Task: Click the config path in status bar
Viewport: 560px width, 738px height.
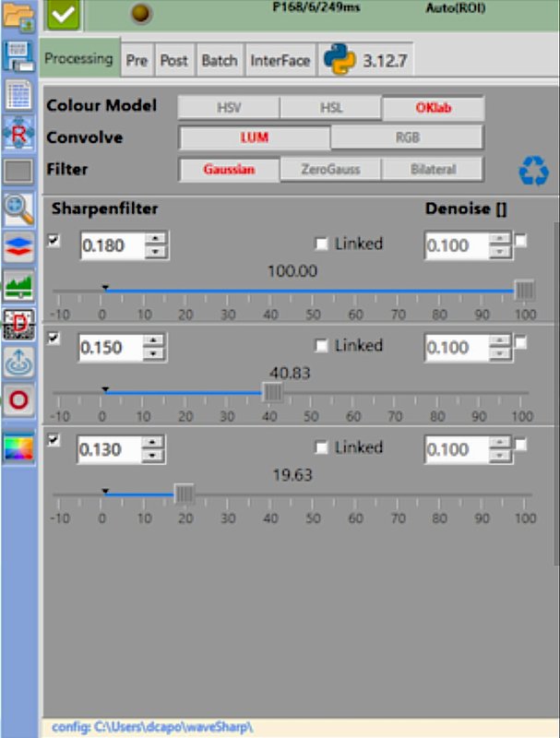Action: point(152,727)
